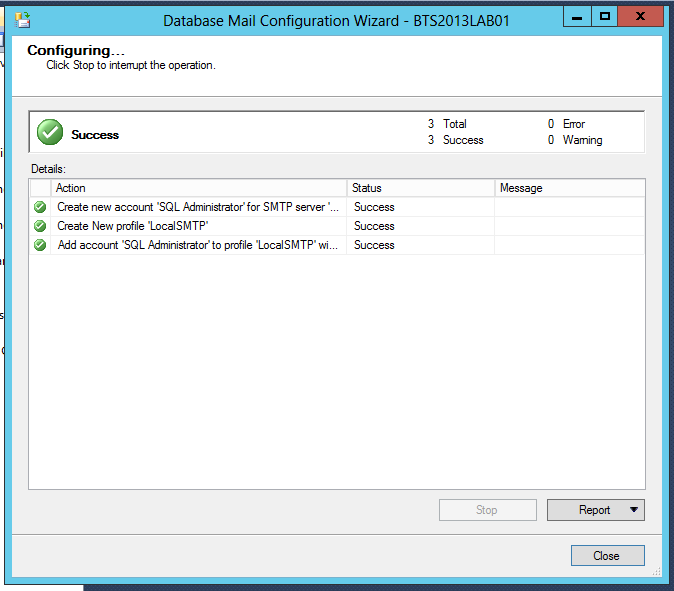Screen dimensions: 674x591
Task: Click the Success status of the LocalSMTP profile row
Action: coord(374,226)
